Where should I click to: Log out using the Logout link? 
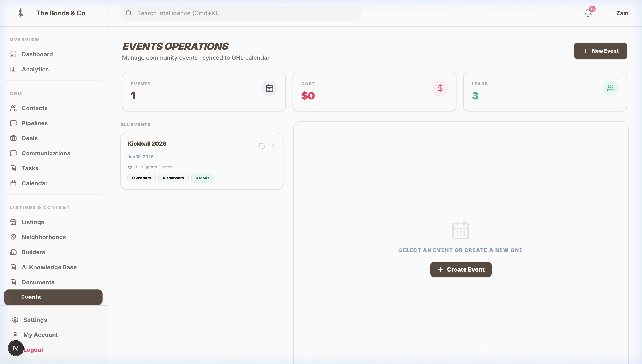click(33, 350)
